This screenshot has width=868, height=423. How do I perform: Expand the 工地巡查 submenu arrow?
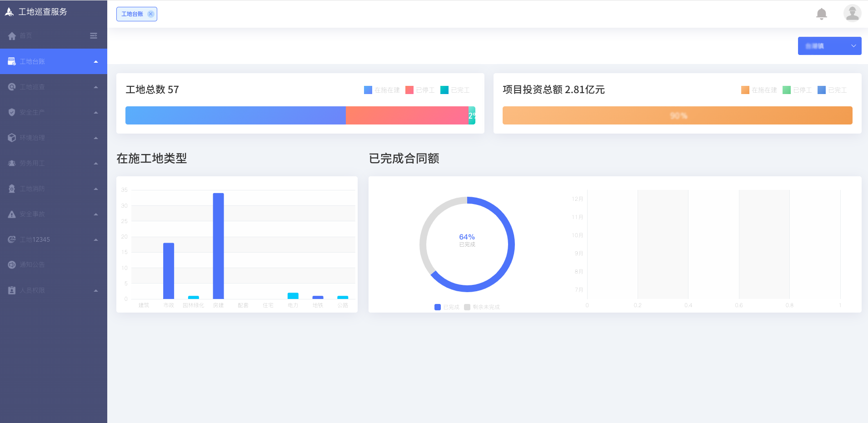(96, 87)
